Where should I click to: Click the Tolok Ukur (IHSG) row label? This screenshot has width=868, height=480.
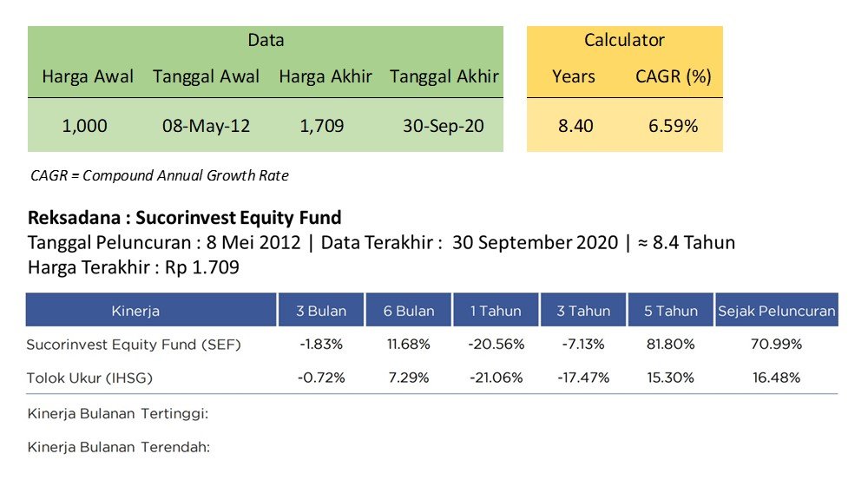pos(89,378)
